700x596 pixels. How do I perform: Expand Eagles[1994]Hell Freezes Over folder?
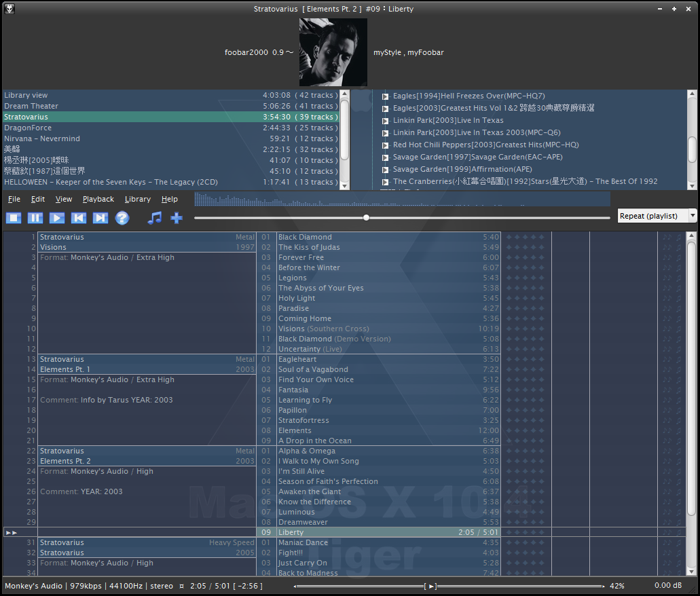(385, 96)
